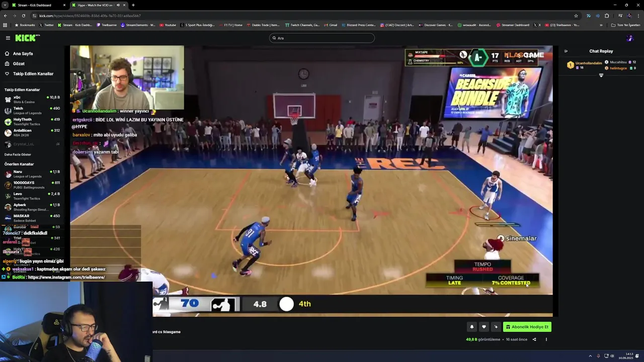The height and width of the screenshot is (362, 644).
Task: Bookmark this page with star icon
Action: click(x=576, y=16)
